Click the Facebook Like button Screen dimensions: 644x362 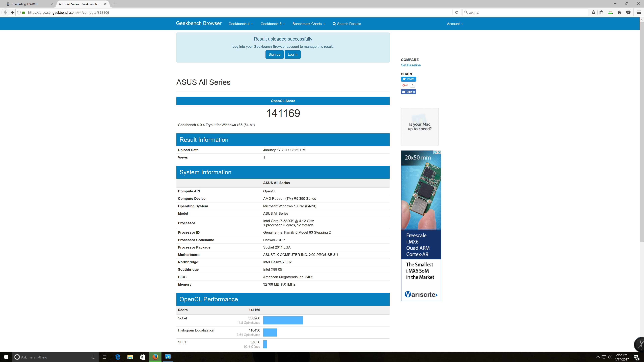point(408,92)
